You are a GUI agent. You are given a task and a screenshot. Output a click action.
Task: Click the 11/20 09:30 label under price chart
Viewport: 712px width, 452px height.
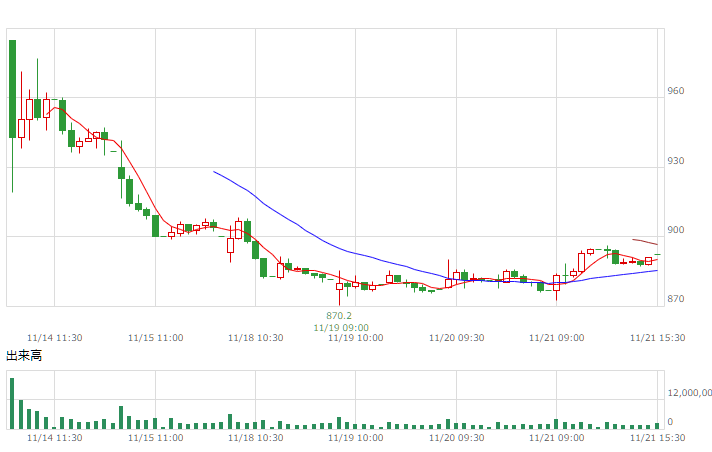[456, 338]
